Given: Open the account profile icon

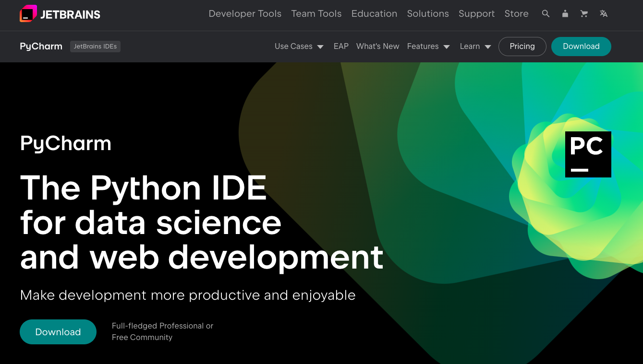Looking at the screenshot, I should (x=565, y=14).
